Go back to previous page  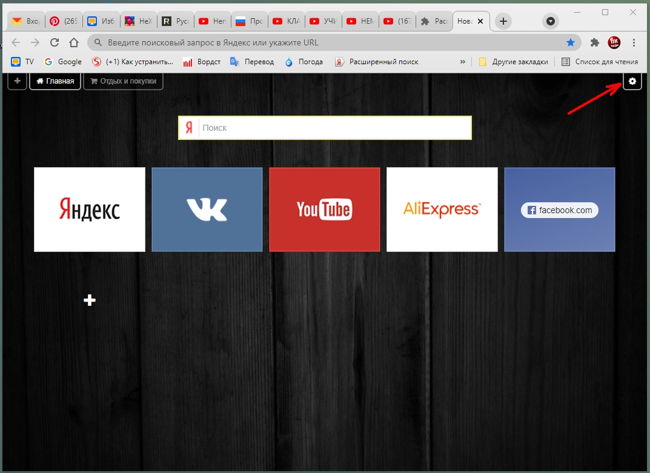(x=16, y=42)
